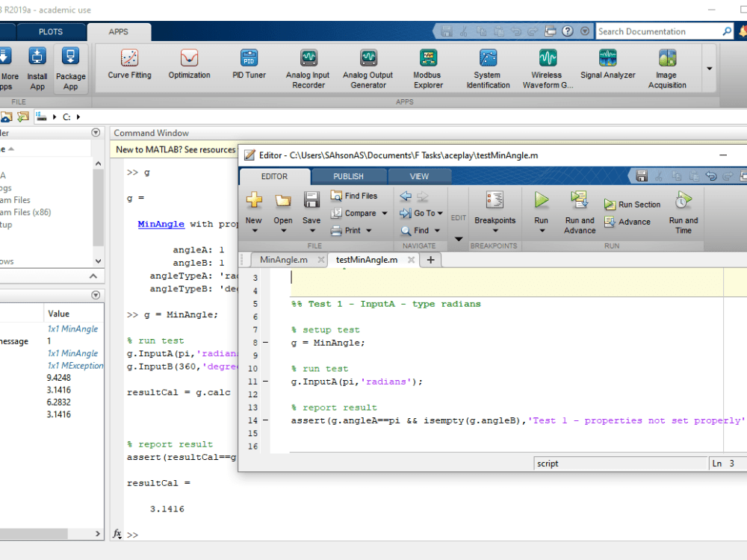The width and height of the screenshot is (747, 560).
Task: Open the Curve Fitting app
Action: [x=128, y=66]
